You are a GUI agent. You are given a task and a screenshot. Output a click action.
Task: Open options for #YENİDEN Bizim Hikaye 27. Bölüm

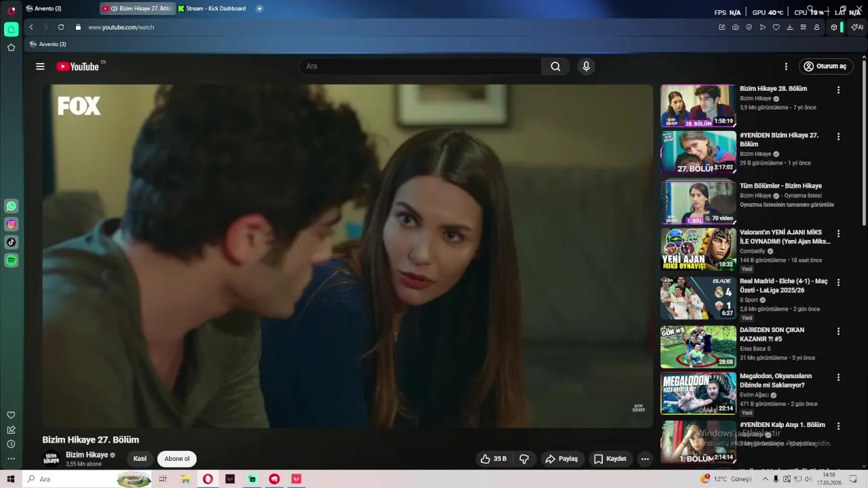click(x=838, y=136)
